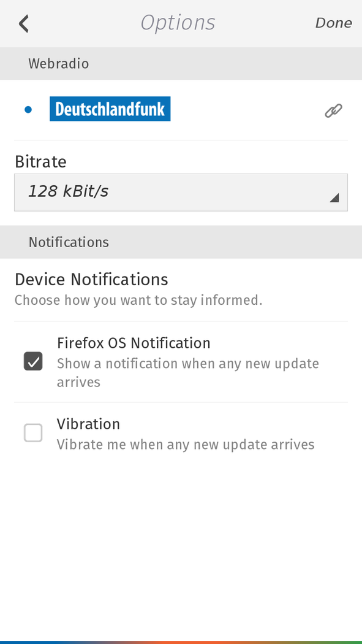The height and width of the screenshot is (644, 362).
Task: Tap the Deutschlandfunk station logo
Action: (x=110, y=109)
